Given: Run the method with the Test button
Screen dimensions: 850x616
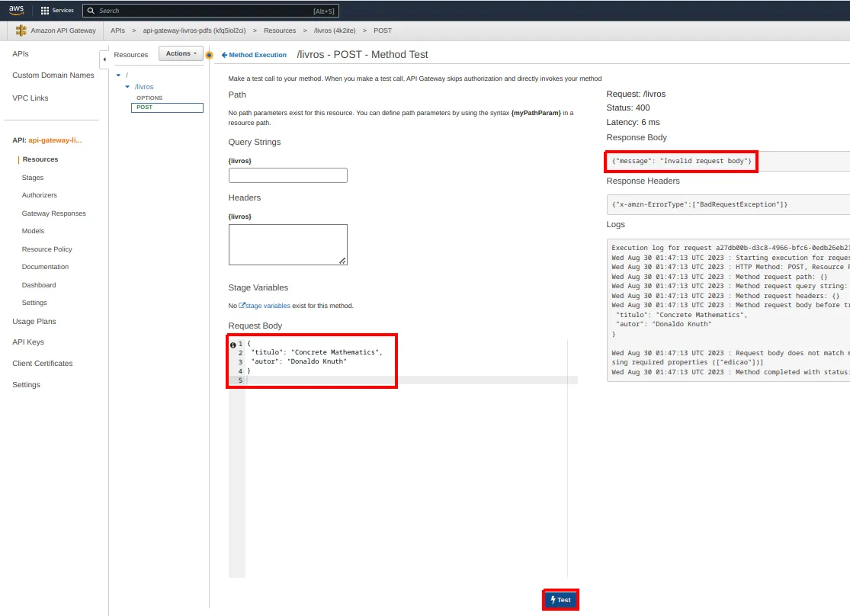Looking at the screenshot, I should click(x=560, y=600).
